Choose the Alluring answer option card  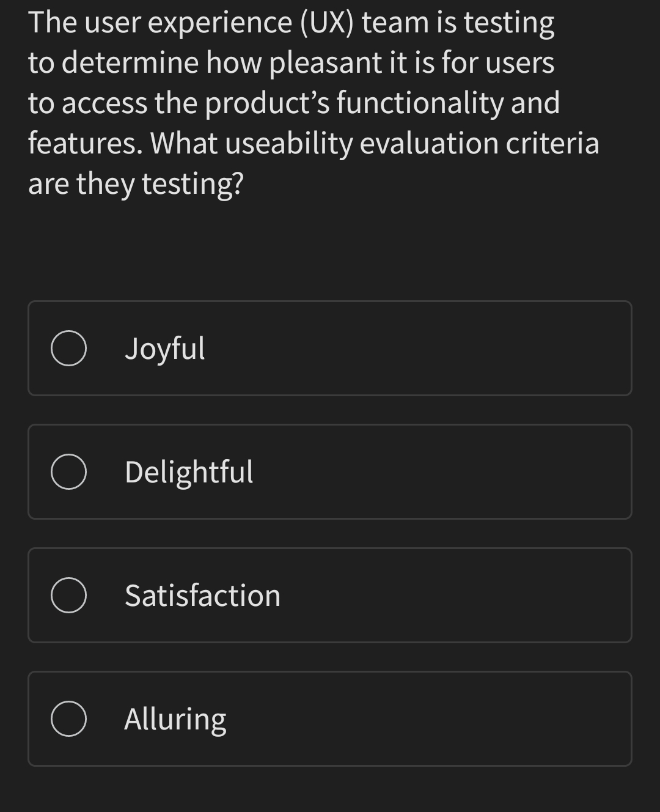pyautogui.click(x=330, y=718)
